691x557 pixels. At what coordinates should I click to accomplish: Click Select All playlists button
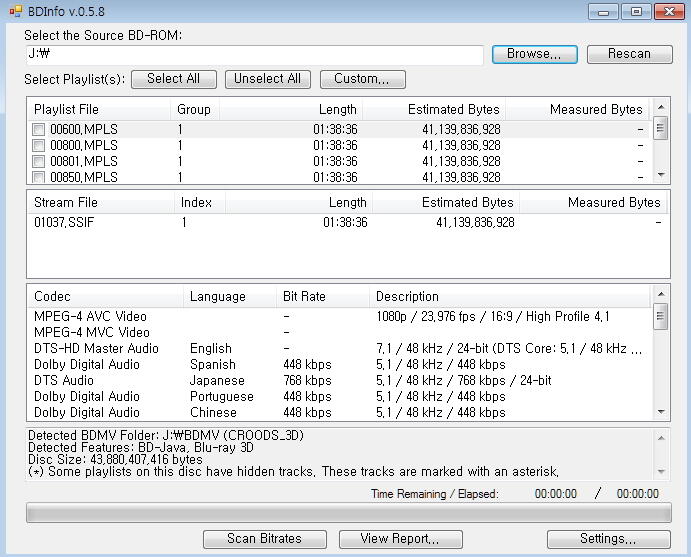pos(173,79)
